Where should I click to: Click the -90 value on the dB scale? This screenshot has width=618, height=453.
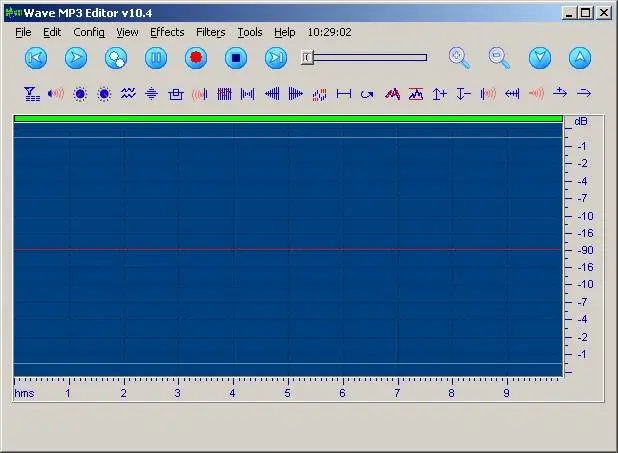(x=585, y=250)
